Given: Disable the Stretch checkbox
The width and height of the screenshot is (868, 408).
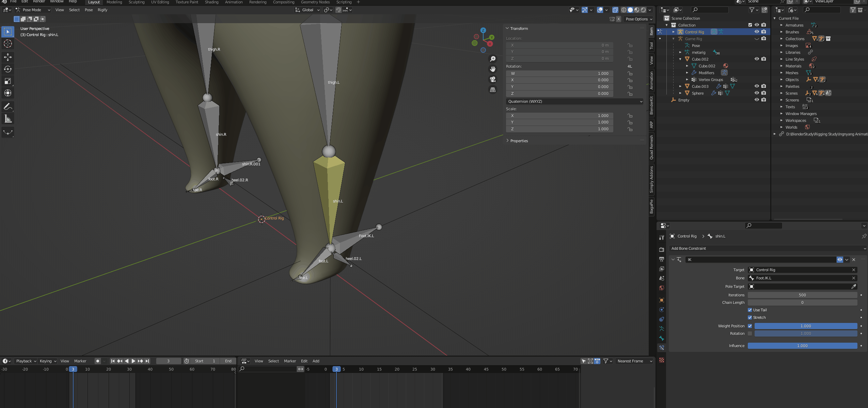Looking at the screenshot, I should [750, 317].
